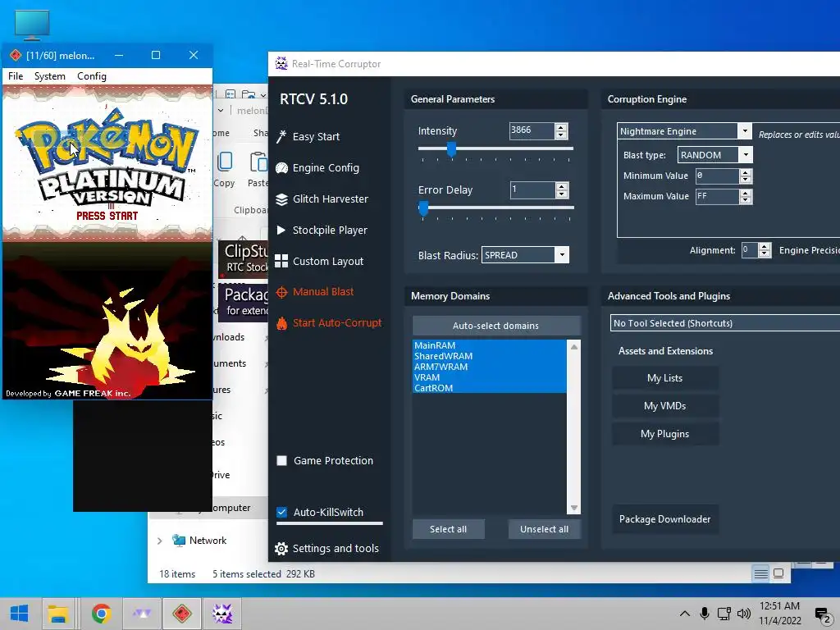This screenshot has height=630, width=840.
Task: Open My Plugins button
Action: click(664, 434)
